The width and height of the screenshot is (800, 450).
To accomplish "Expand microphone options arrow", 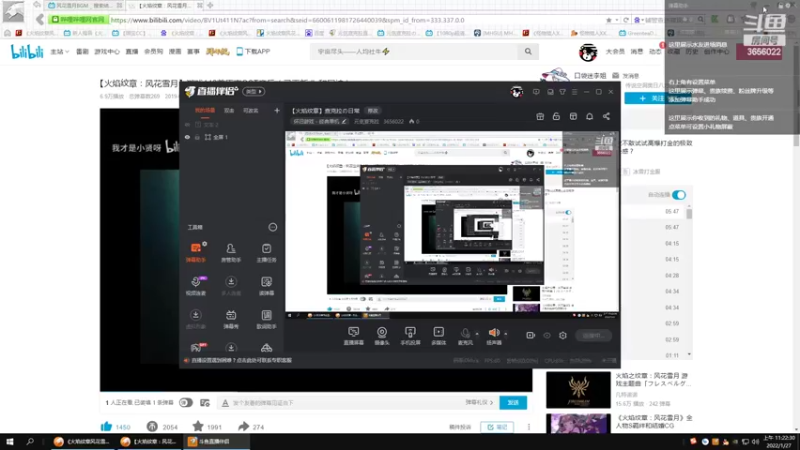I will pyautogui.click(x=477, y=334).
